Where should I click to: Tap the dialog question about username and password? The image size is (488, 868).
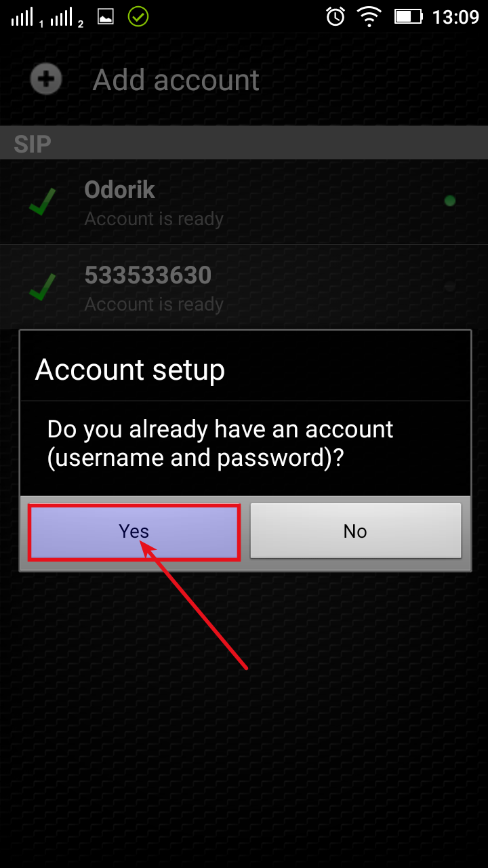(220, 443)
